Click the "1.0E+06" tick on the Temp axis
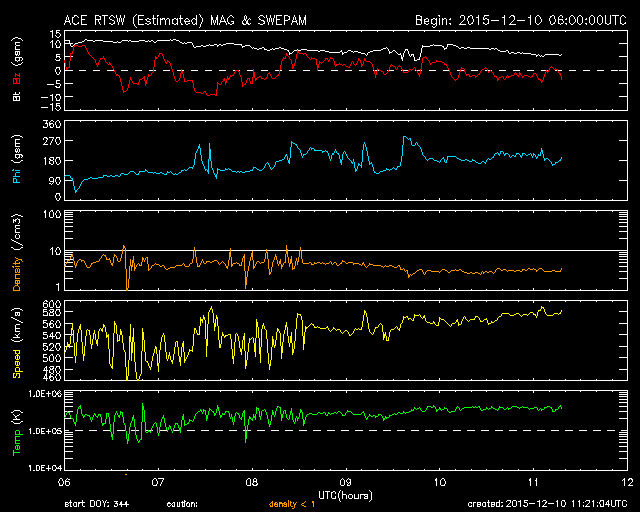Screen dimensions: 640x512 point(45,394)
